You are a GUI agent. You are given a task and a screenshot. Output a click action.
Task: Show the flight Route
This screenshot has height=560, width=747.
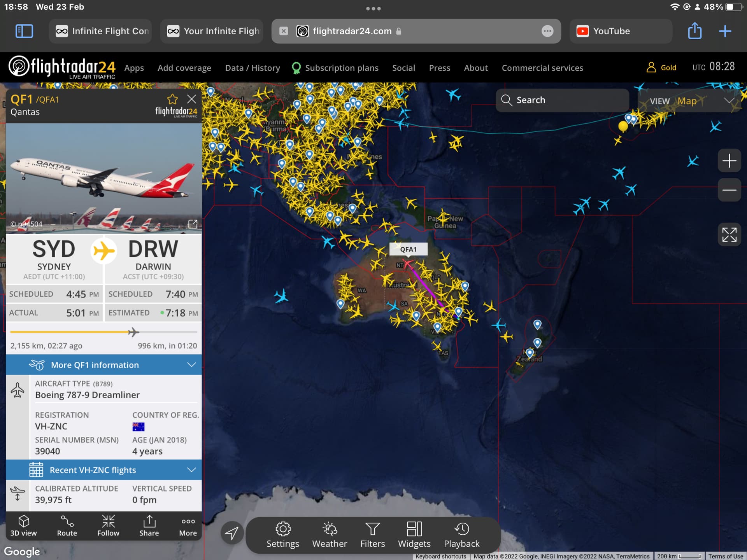[x=67, y=525]
